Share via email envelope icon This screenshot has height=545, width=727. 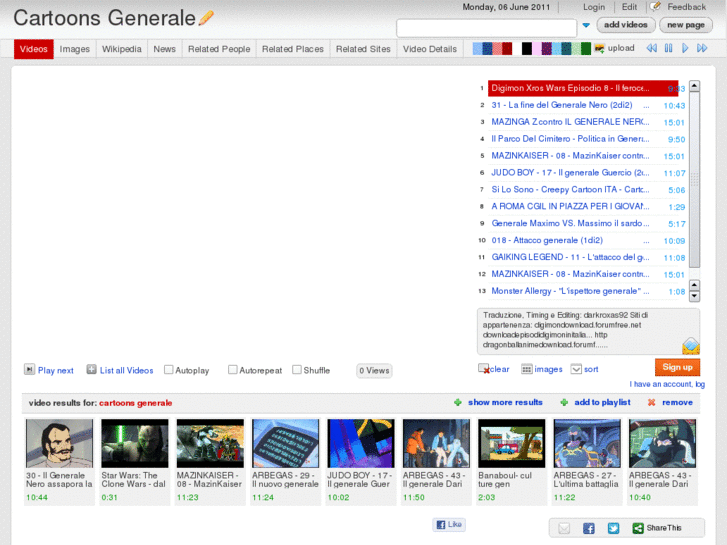click(x=564, y=528)
